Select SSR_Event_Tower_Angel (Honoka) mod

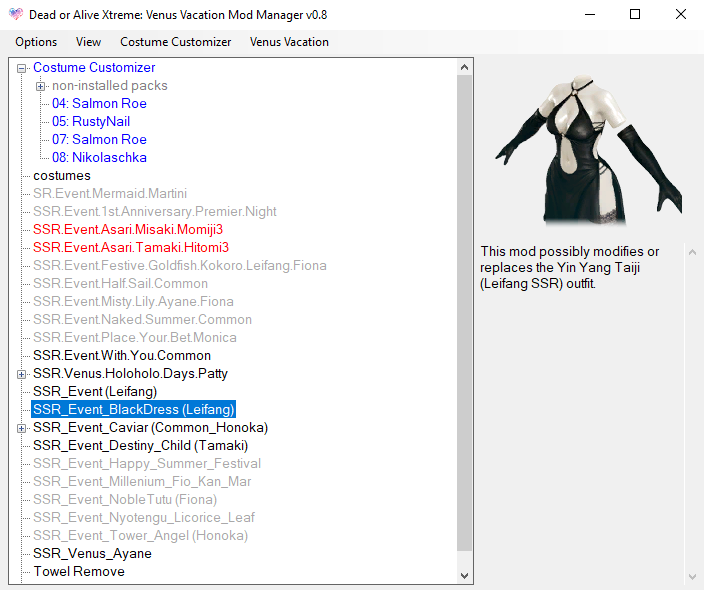click(141, 535)
